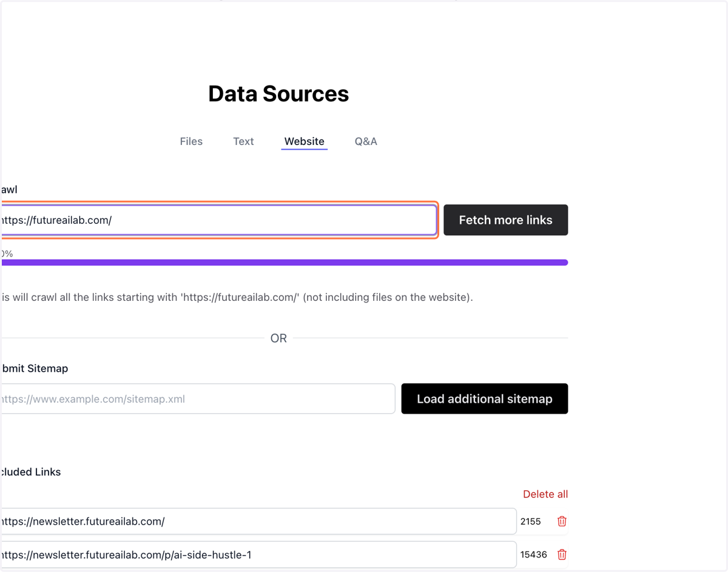Edit the ai-side-hustle-1 link field

pyautogui.click(x=258, y=554)
